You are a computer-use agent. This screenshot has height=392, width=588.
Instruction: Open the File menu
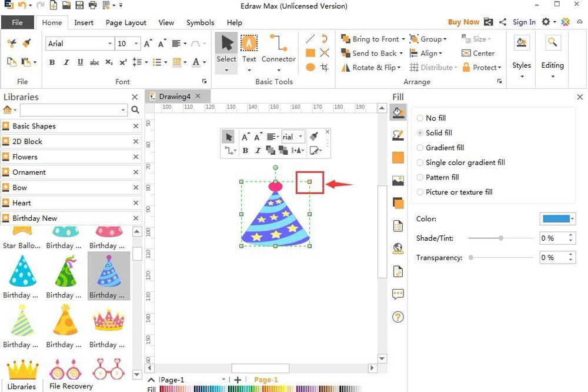(18, 22)
